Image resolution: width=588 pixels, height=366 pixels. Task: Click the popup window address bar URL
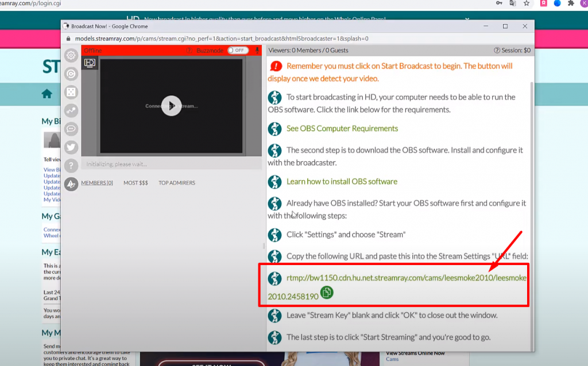point(222,38)
